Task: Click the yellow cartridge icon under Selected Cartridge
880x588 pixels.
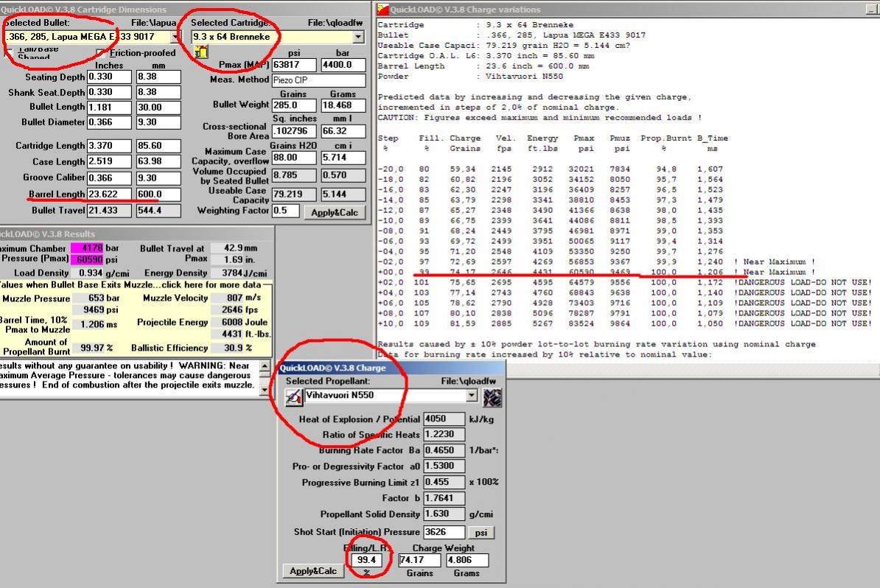Action: coord(200,52)
